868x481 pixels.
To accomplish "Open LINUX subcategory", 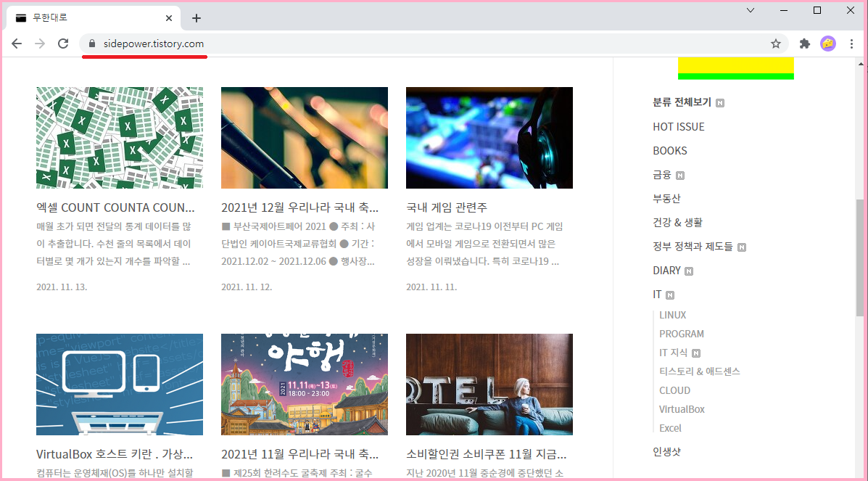I will point(673,315).
